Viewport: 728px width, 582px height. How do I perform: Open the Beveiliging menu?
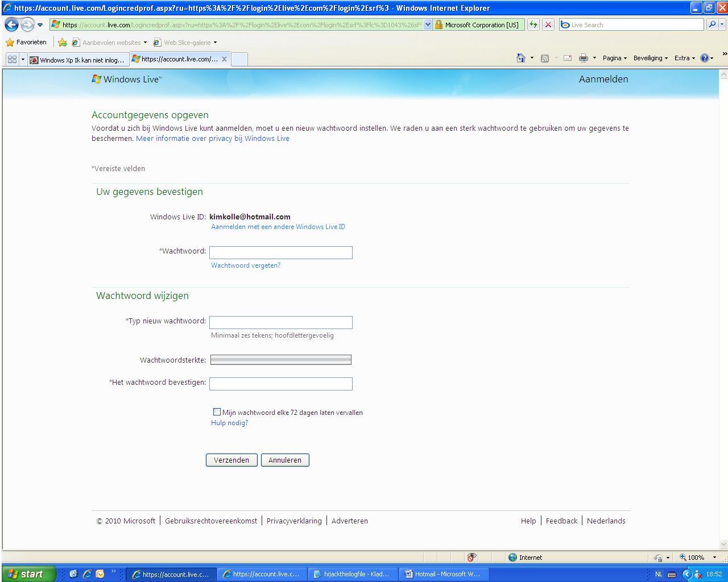[x=651, y=58]
